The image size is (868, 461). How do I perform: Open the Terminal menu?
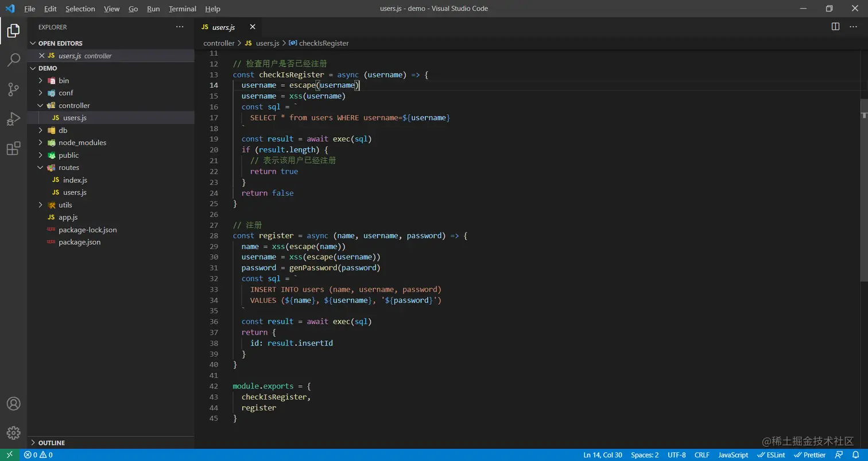tap(182, 9)
